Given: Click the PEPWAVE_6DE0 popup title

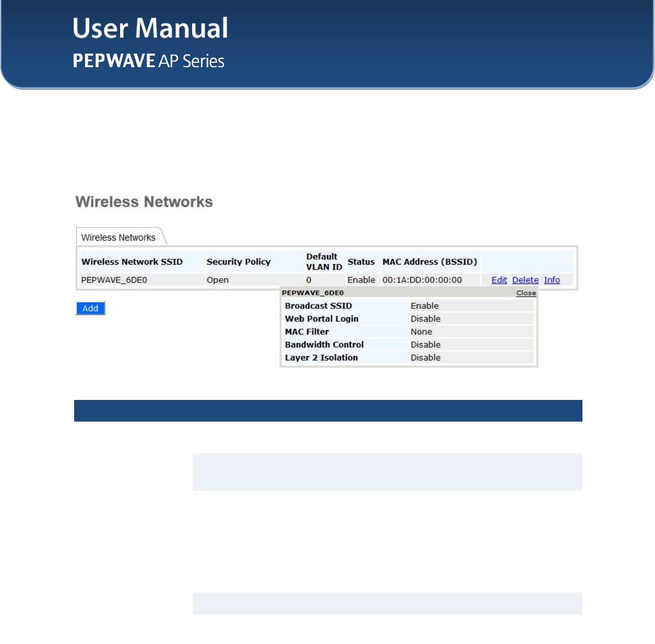Looking at the screenshot, I should tap(312, 293).
